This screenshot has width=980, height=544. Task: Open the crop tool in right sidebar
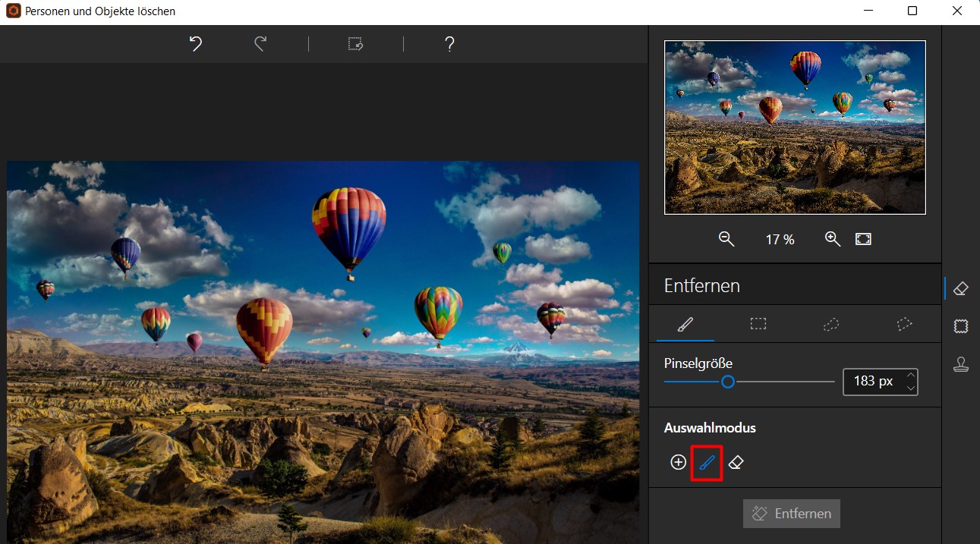pos(960,326)
